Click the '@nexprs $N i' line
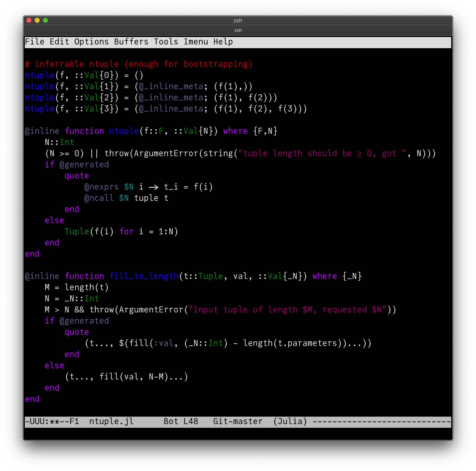The height and width of the screenshot is (471, 476). (149, 187)
